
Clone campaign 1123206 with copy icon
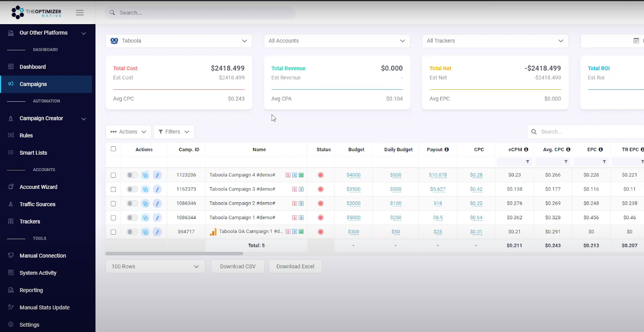point(145,175)
